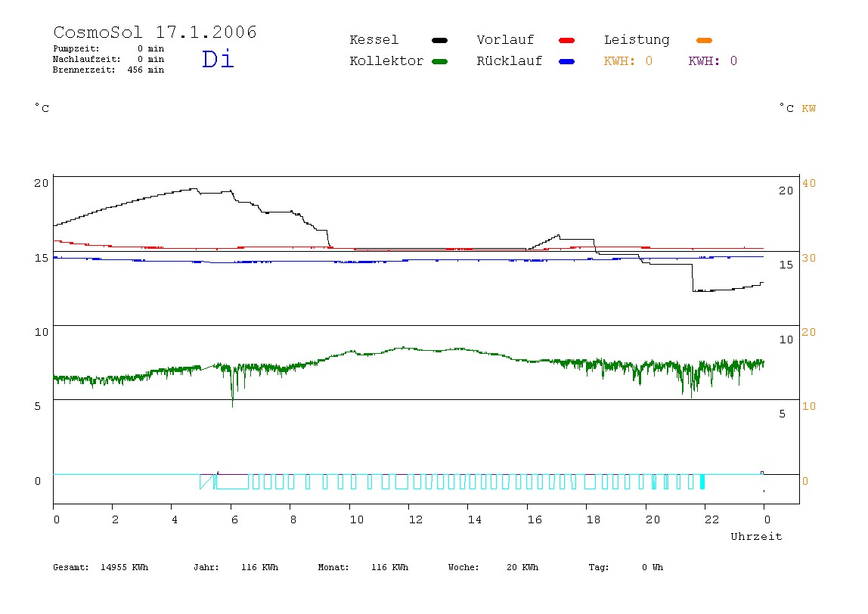
Task: Click the blue weekday label 'Di'
Action: click(x=218, y=59)
